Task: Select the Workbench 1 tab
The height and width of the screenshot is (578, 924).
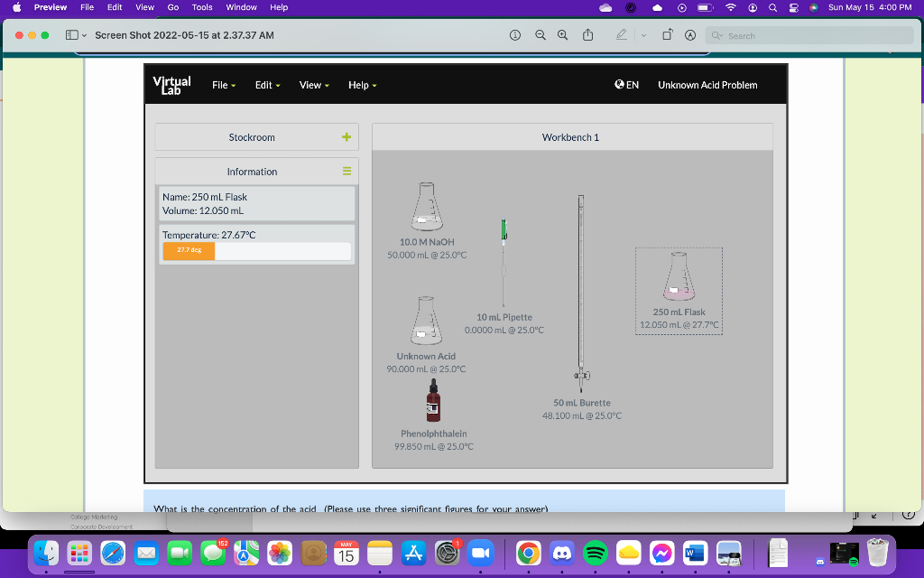Action: pos(571,137)
